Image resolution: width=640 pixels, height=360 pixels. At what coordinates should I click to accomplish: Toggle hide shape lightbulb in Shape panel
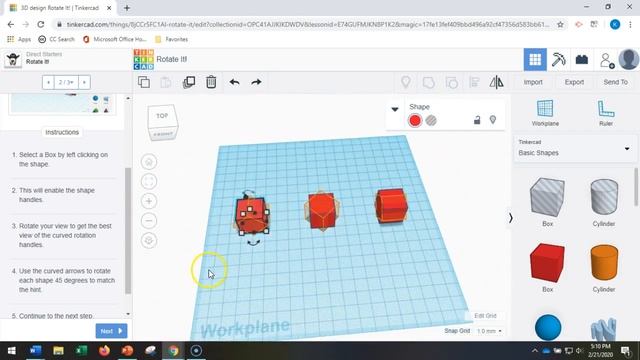493,120
